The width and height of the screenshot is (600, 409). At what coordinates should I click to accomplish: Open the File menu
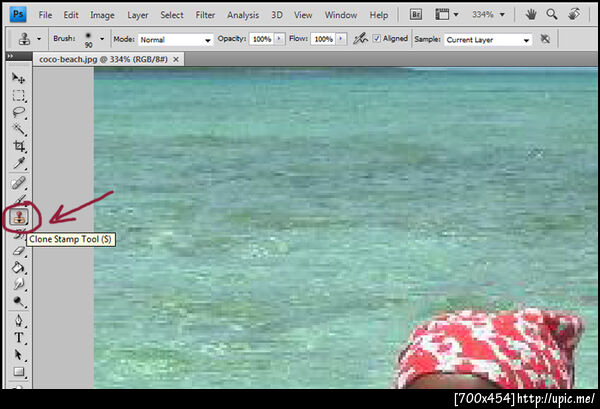[45, 15]
